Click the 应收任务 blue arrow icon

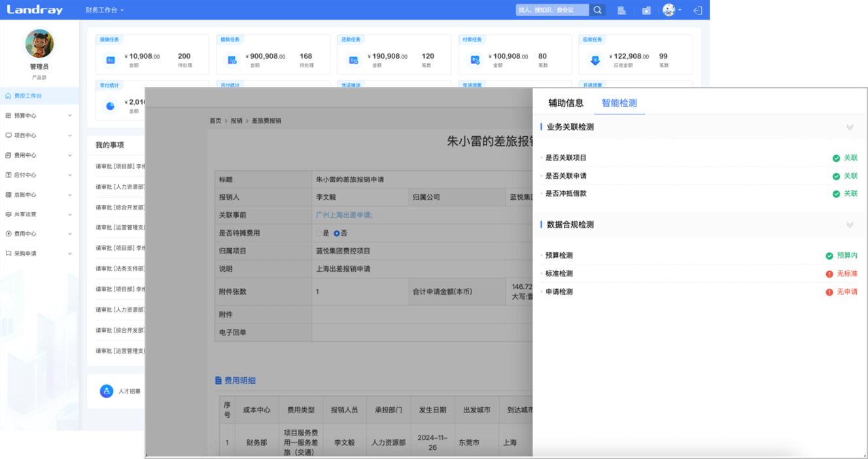click(x=595, y=60)
